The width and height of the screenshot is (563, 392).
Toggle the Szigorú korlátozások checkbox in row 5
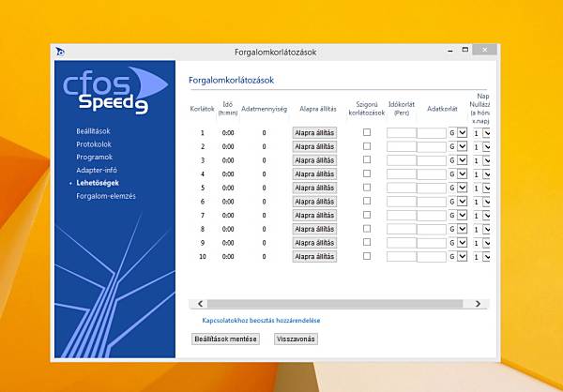(367, 188)
